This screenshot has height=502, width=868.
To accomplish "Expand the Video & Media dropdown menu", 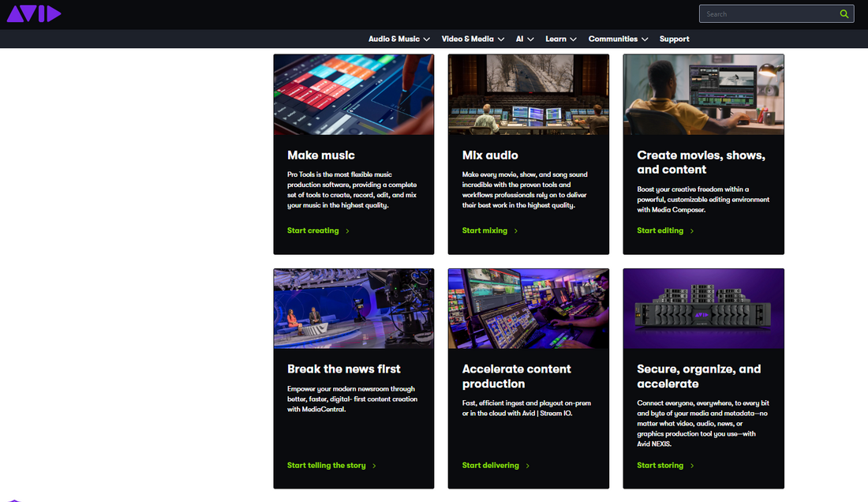I will tap(472, 39).
